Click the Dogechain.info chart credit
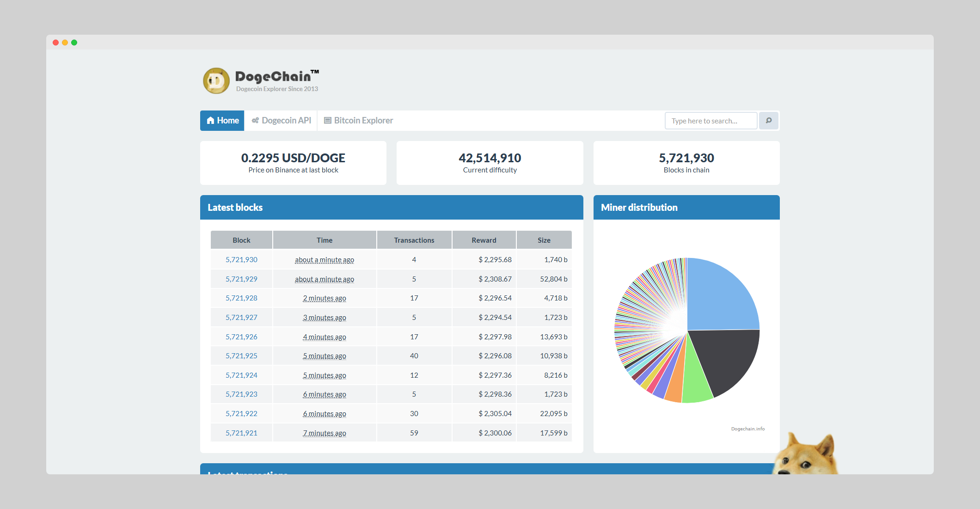Screen dimensions: 980x509 tap(747, 429)
